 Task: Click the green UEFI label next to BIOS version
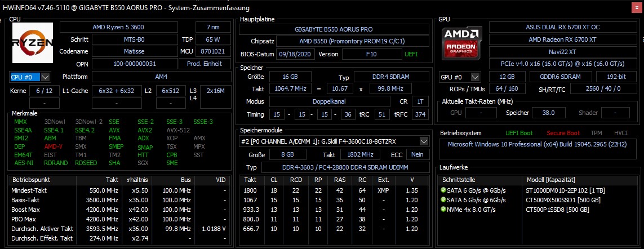pyautogui.click(x=411, y=54)
